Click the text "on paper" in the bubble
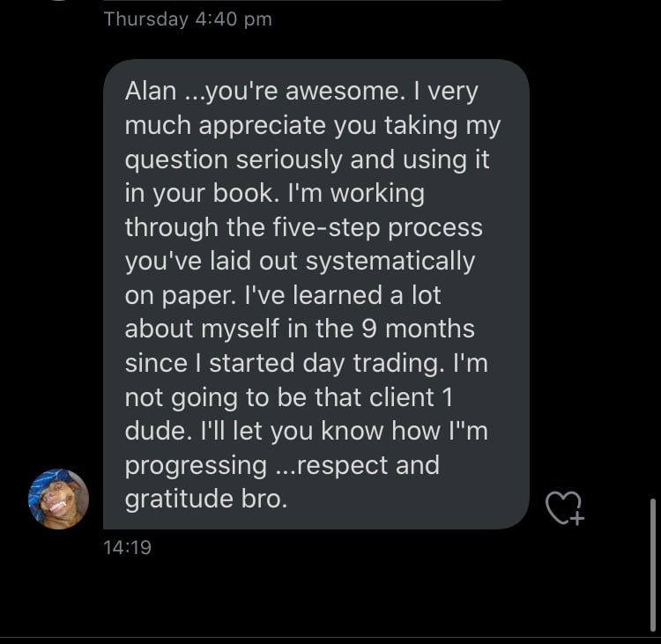The width and height of the screenshot is (661, 644). (174, 295)
